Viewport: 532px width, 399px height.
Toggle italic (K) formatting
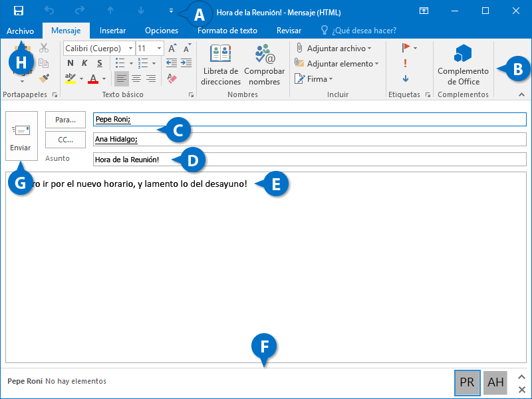tap(85, 63)
